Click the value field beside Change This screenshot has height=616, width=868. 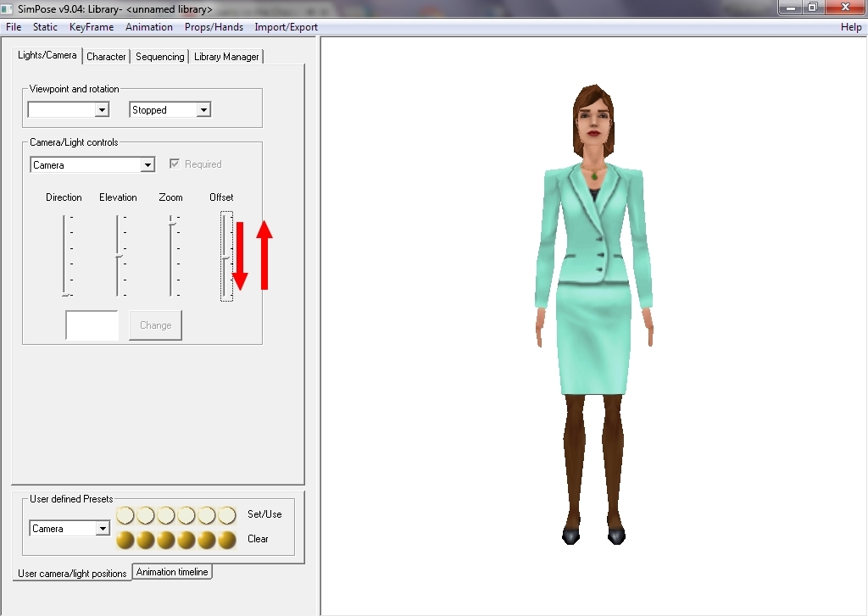92,325
